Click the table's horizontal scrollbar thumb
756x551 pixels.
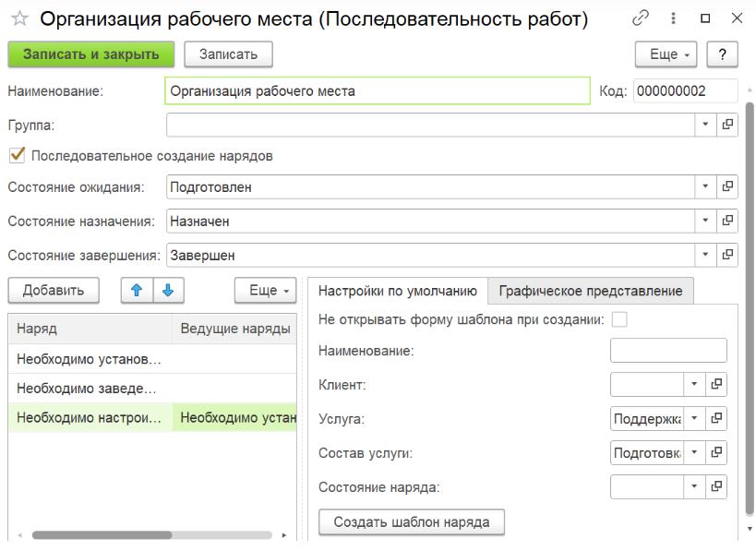coord(102,535)
